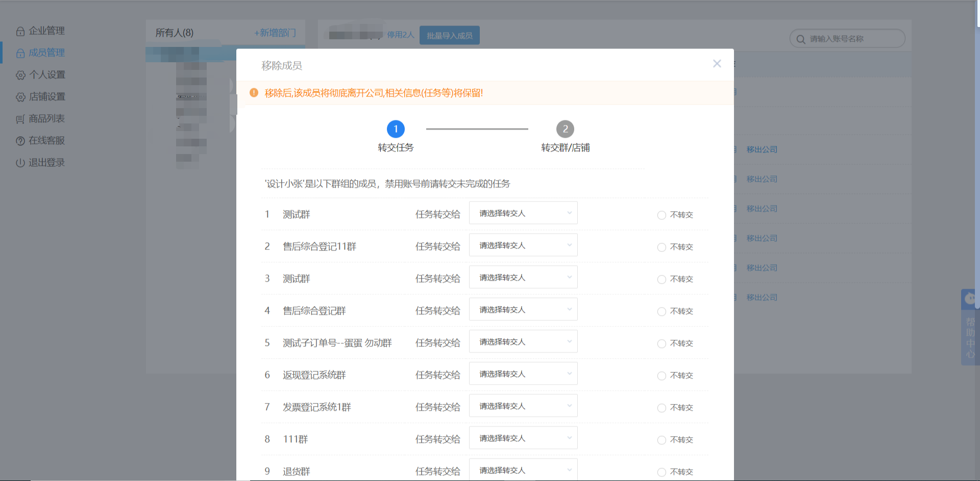Click the gear icon beside 个人设置
The image size is (980, 481).
[20, 75]
